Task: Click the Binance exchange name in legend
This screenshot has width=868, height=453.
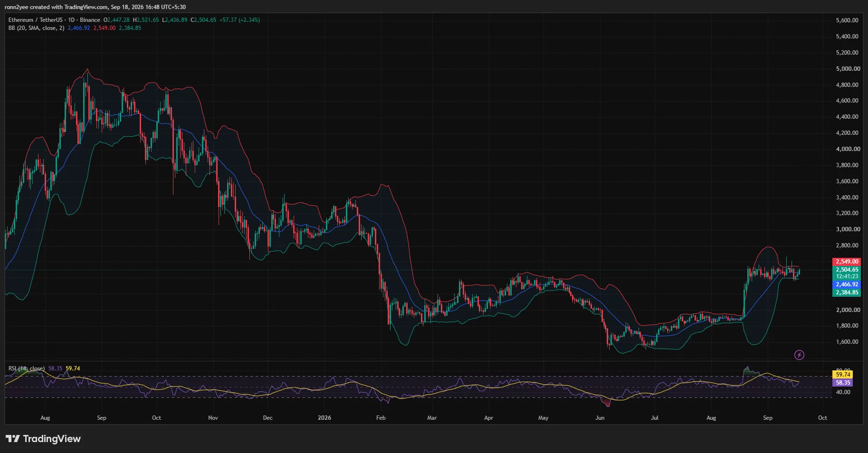Action: tap(90, 20)
